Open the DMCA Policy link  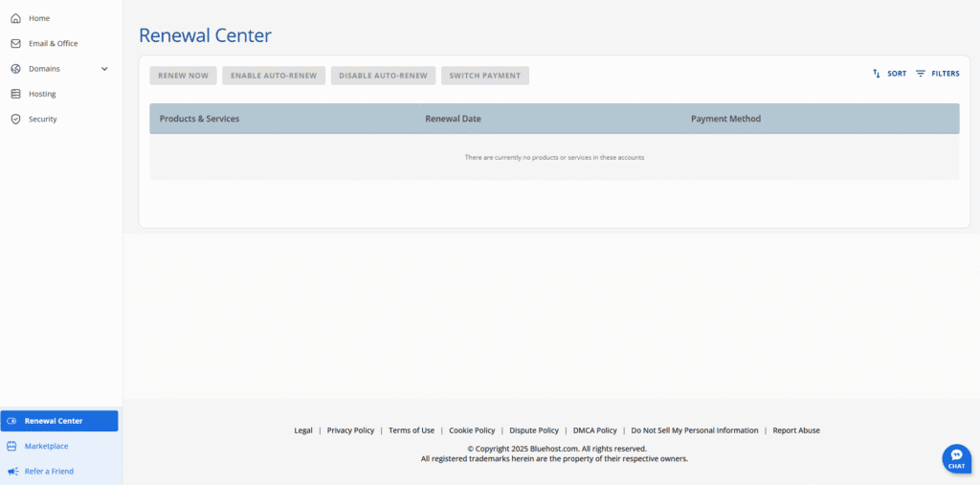click(595, 430)
